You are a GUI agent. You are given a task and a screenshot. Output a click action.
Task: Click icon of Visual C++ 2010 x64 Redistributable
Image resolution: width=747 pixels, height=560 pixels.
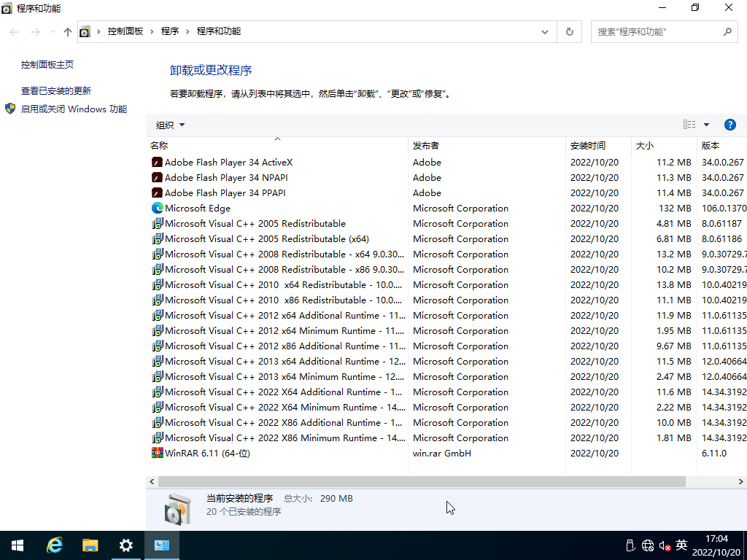[x=158, y=285]
